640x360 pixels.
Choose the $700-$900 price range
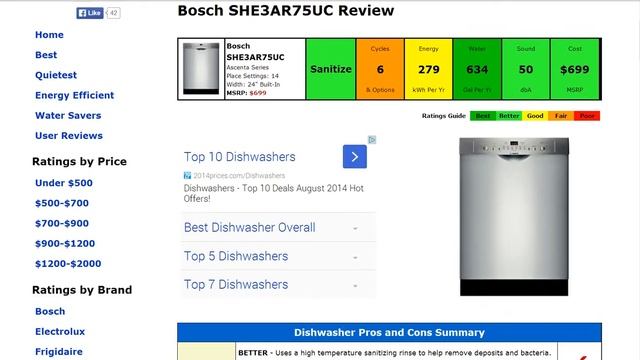coord(62,223)
